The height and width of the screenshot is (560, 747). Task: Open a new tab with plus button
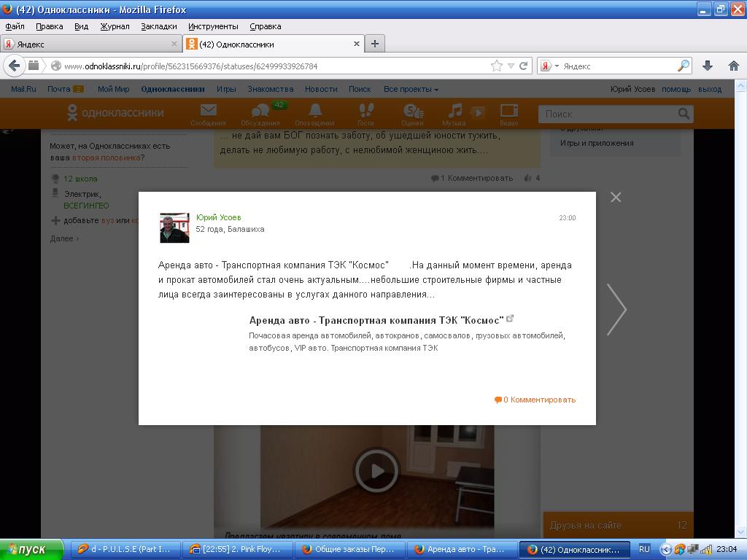[x=375, y=44]
